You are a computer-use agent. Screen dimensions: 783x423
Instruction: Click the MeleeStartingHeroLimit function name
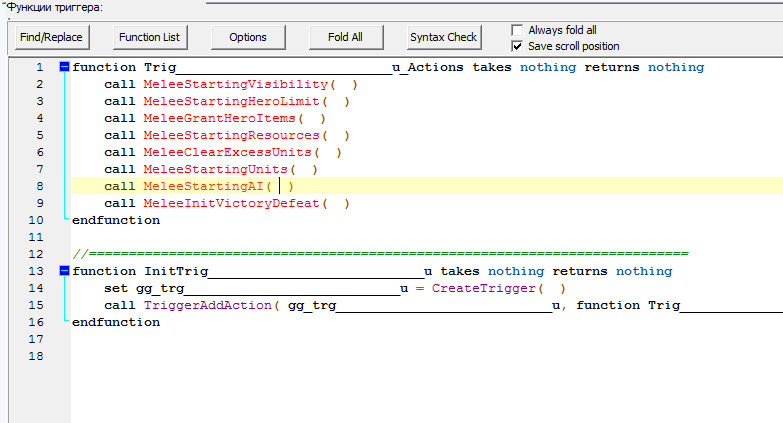pyautogui.click(x=231, y=101)
